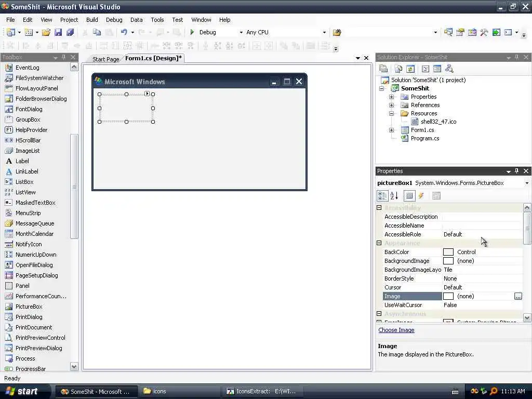Image resolution: width=532 pixels, height=399 pixels.
Task: Select MonthCalendar in the Toolbox
Action: [x=34, y=234]
